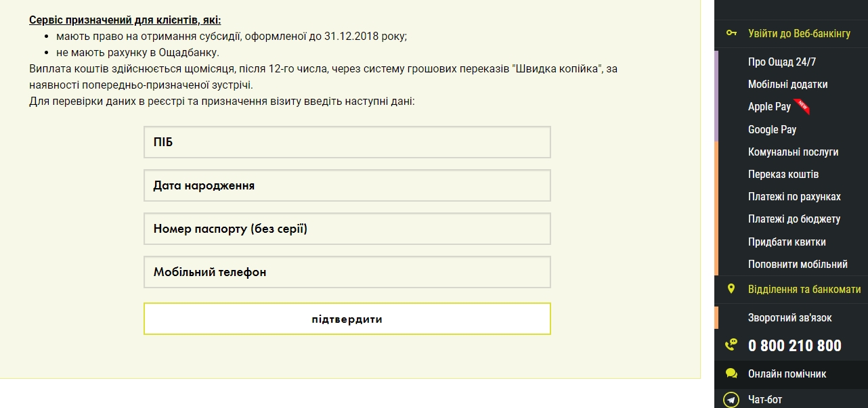
Task: Click the red NEW badge by Apple Pay
Action: [802, 105]
